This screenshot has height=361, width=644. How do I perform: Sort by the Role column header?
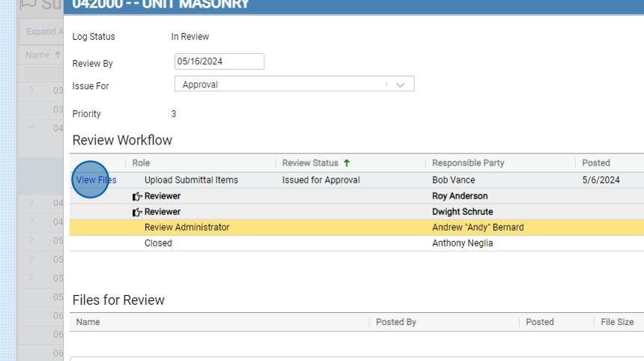(141, 163)
